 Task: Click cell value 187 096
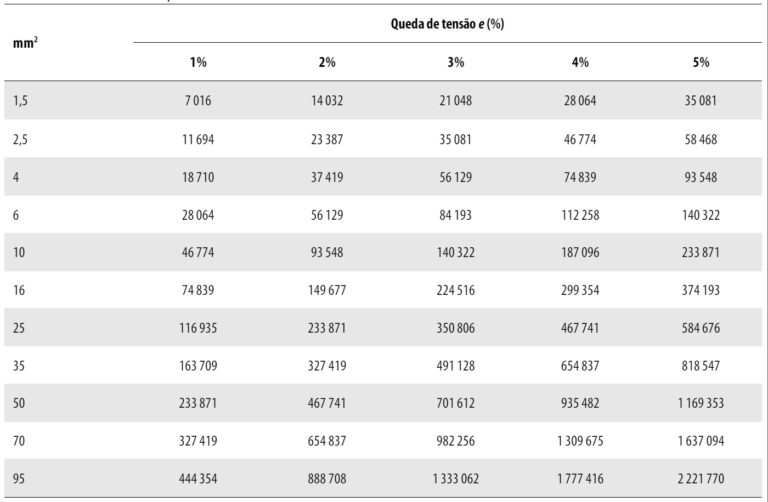click(580, 252)
